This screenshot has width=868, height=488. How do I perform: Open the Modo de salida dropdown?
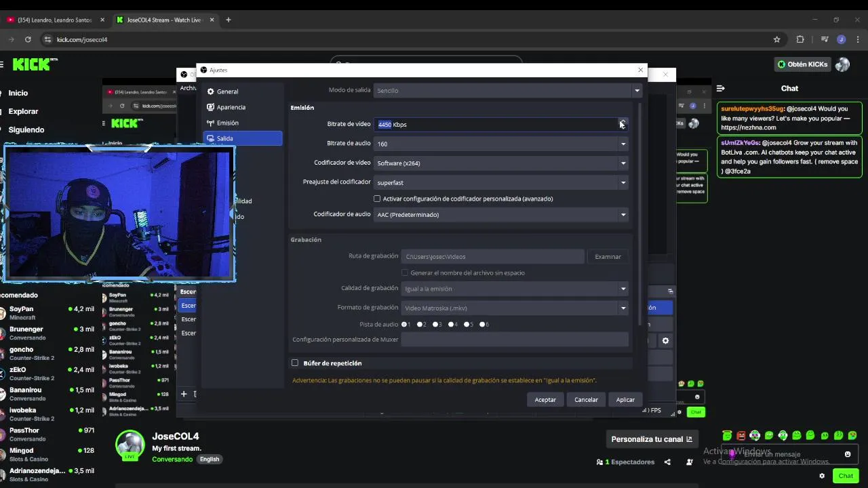pos(508,91)
